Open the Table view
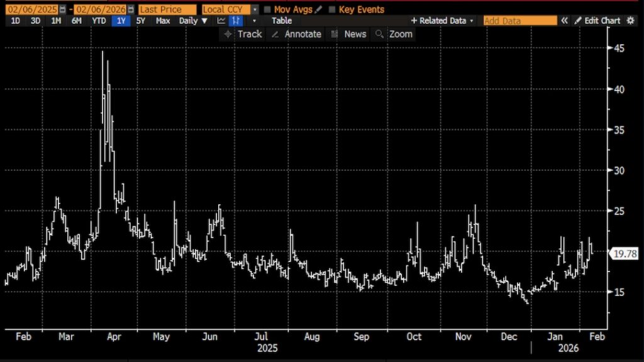Screen dimensions: 644x362 click(x=282, y=21)
